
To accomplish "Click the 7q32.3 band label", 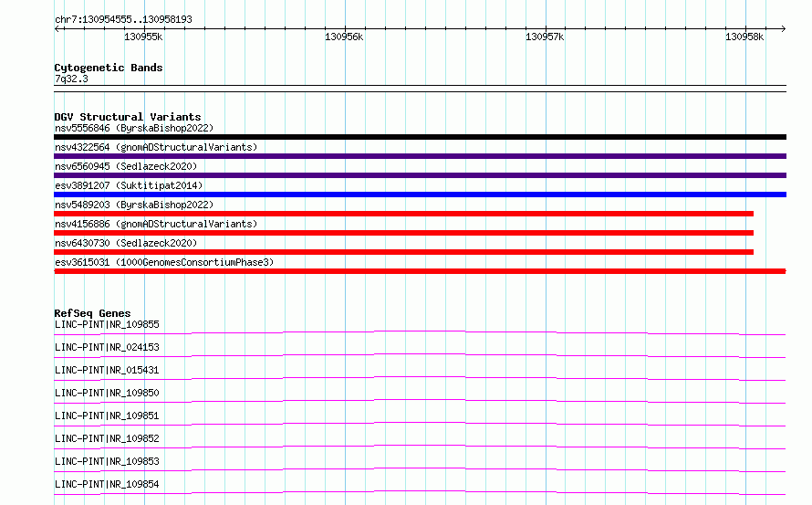I will click(x=71, y=79).
